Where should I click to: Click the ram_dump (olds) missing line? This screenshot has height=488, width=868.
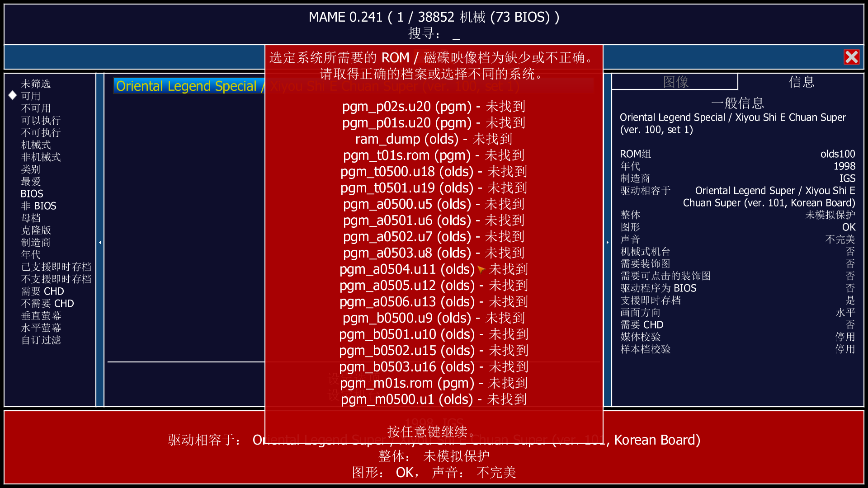click(x=434, y=139)
